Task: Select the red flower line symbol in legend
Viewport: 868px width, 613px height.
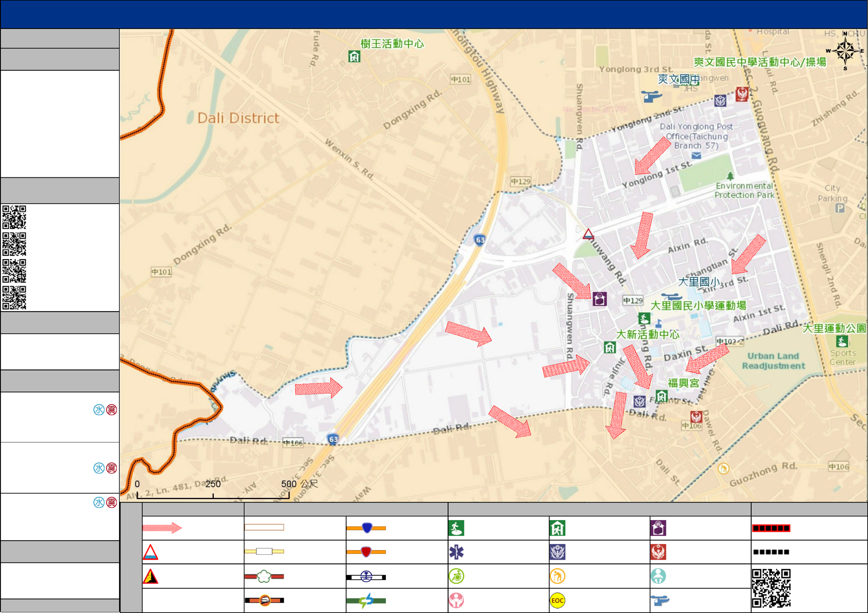Action: click(x=264, y=576)
